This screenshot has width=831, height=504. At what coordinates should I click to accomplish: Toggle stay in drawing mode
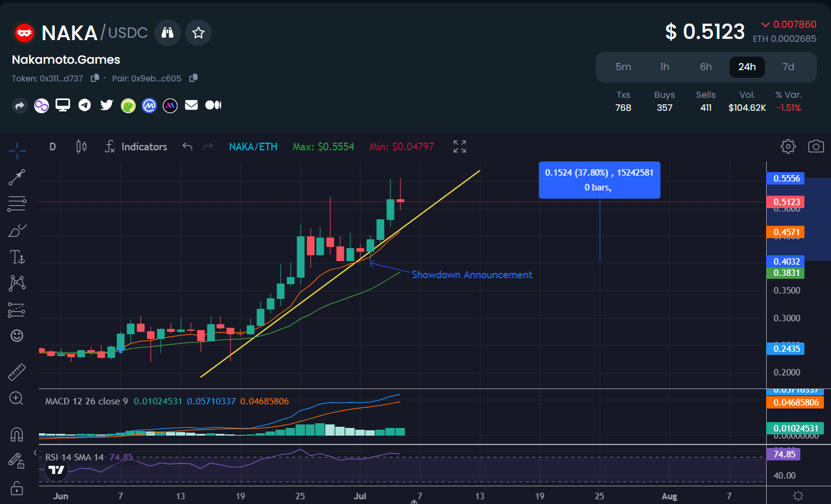point(16,461)
